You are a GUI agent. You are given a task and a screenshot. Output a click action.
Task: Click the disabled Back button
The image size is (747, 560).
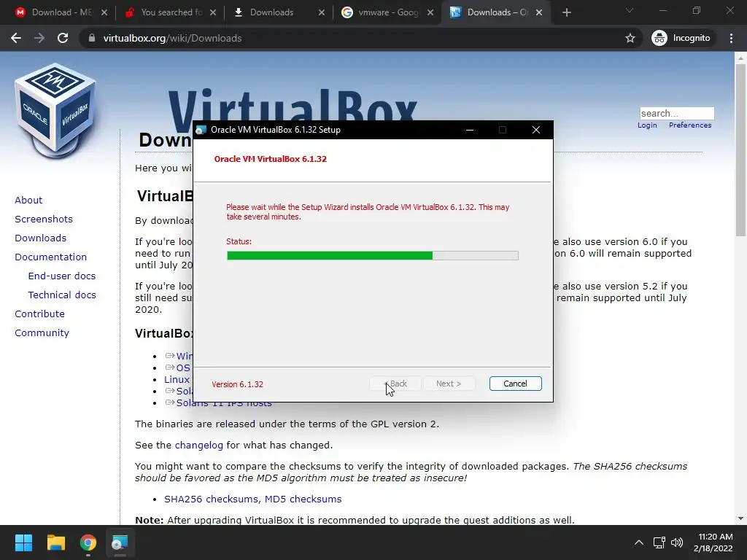pyautogui.click(x=395, y=384)
